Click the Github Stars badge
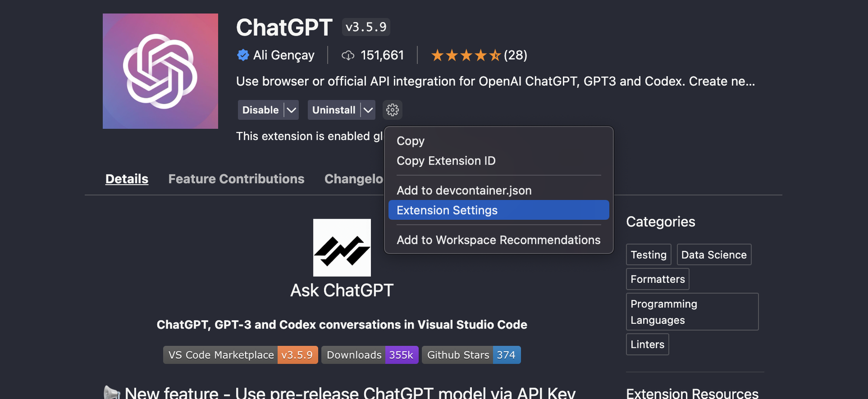The height and width of the screenshot is (399, 868). click(471, 355)
